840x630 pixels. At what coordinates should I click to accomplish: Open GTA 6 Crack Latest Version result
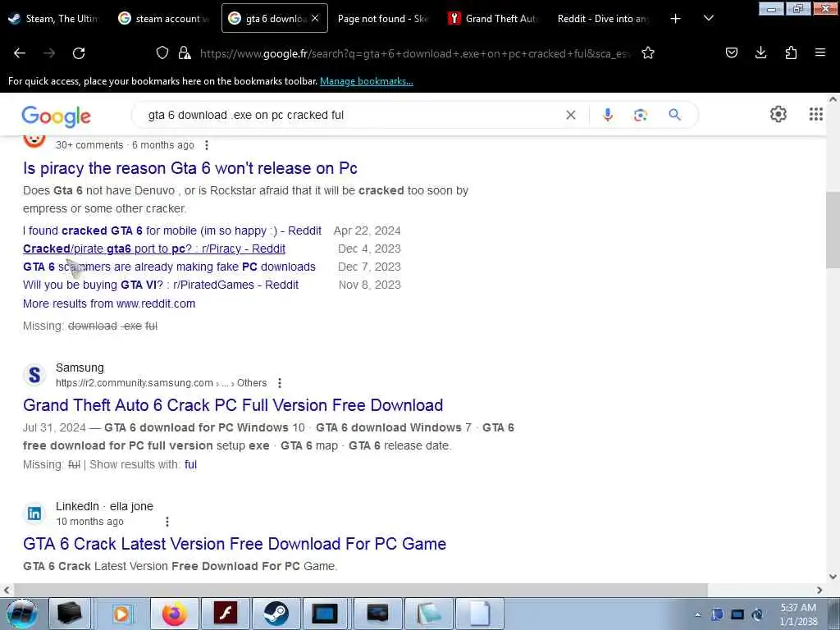(x=235, y=544)
